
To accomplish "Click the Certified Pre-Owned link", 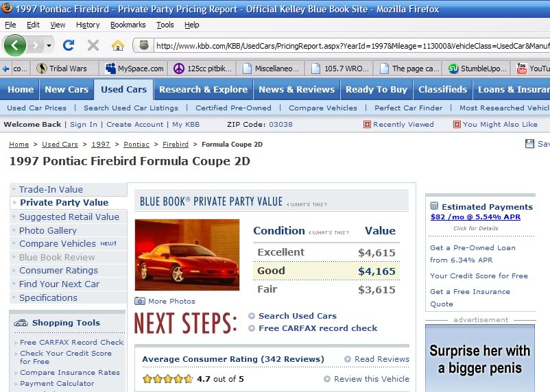I will tap(233, 108).
